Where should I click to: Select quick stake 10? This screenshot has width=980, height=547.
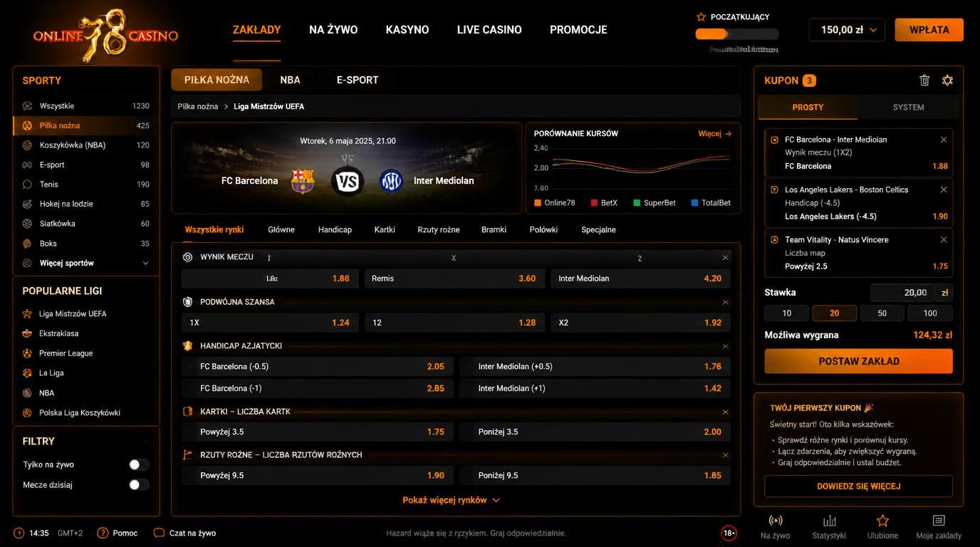(786, 313)
